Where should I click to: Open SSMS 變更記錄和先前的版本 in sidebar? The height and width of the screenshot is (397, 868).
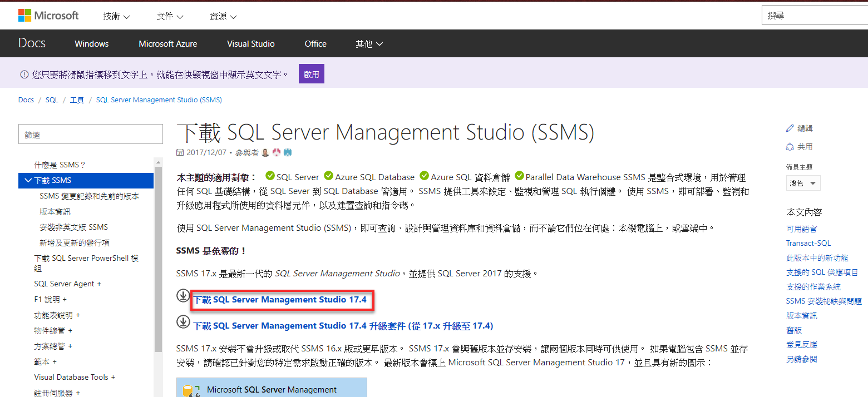(90, 196)
